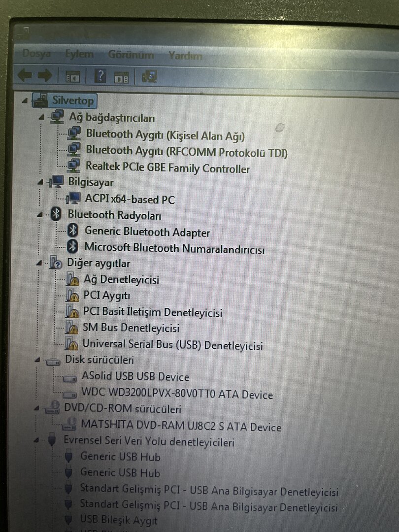This screenshot has width=399, height=532.
Task: Click the Bilgisayar monitor icon
Action: (x=56, y=182)
